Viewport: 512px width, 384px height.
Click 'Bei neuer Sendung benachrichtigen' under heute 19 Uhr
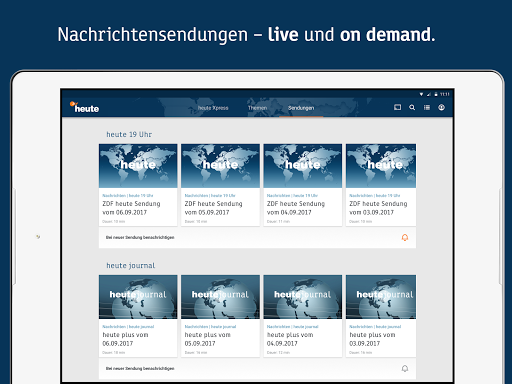pos(140,238)
